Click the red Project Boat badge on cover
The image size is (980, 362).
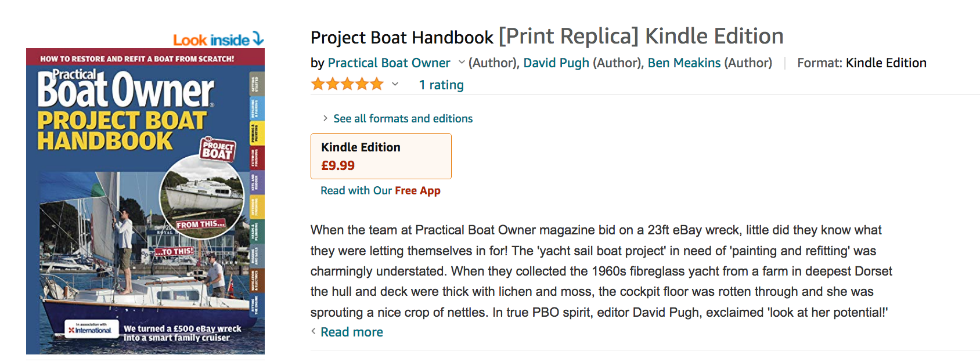click(x=218, y=149)
